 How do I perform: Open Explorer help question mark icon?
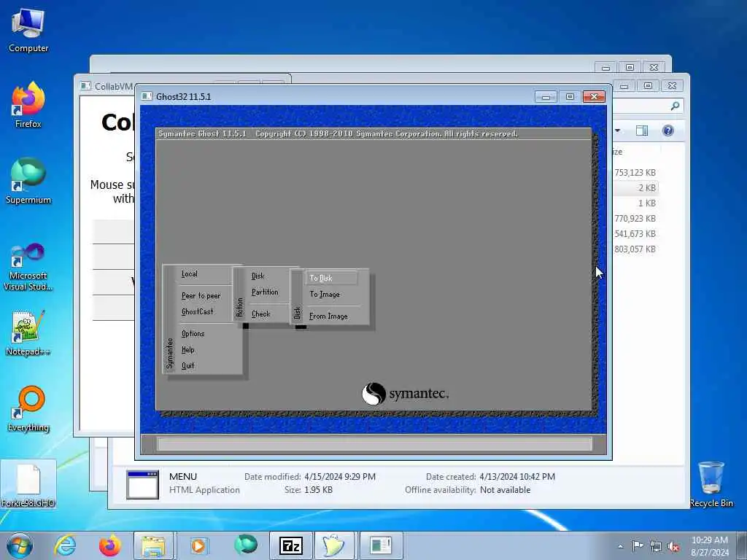tap(668, 131)
